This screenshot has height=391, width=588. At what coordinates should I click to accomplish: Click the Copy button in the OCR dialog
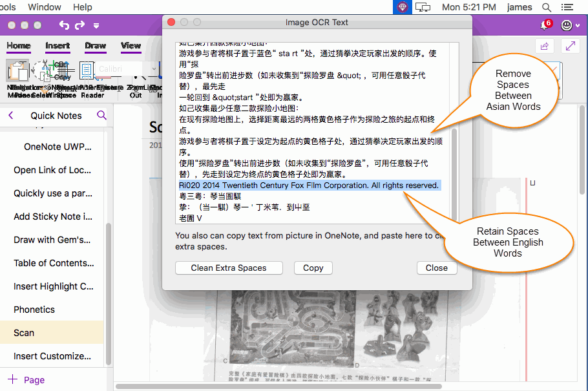coord(313,268)
